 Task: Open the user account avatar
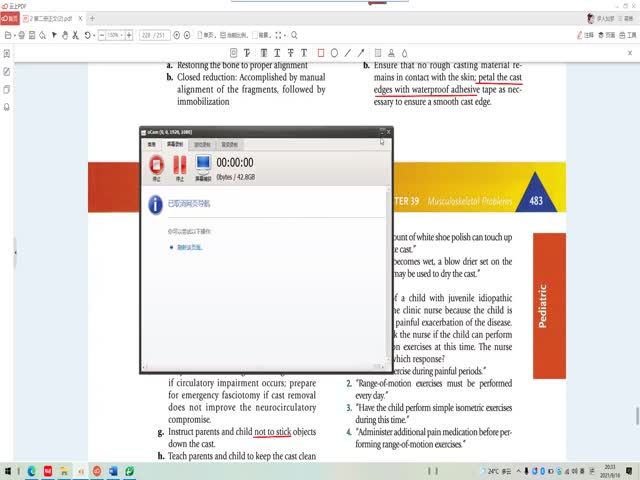click(591, 18)
